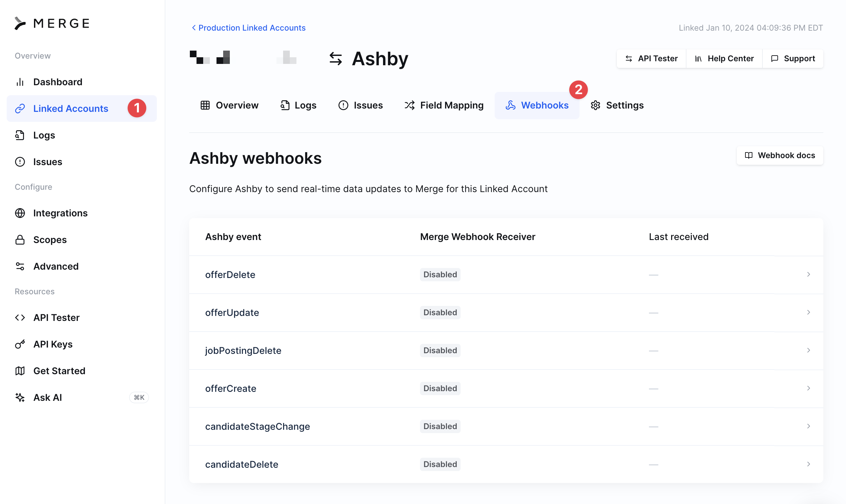The image size is (846, 504).
Task: Click the Integrations globe icon
Action: [20, 213]
